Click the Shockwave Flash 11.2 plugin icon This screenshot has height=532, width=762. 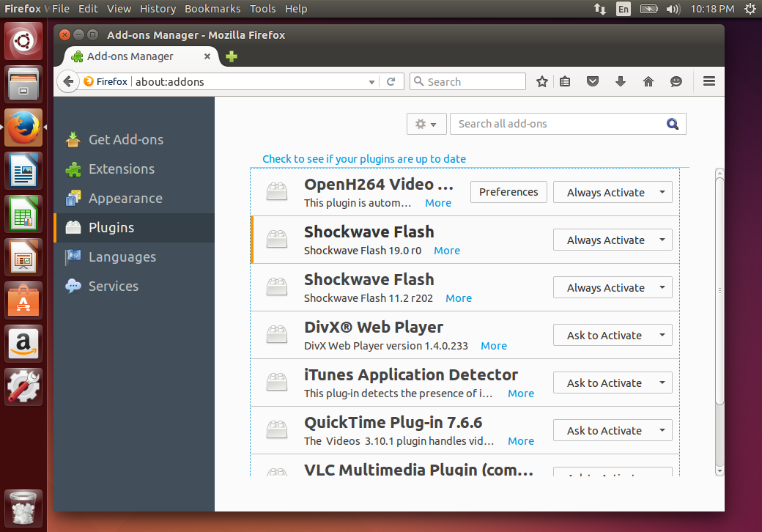[277, 287]
